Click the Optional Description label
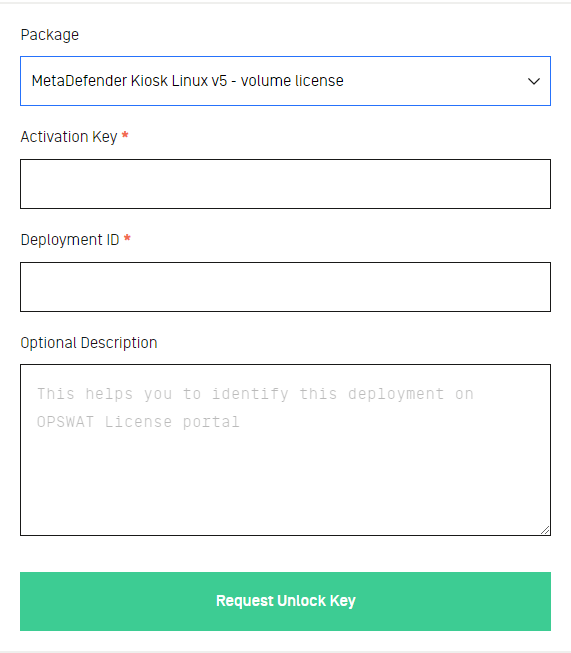 (89, 343)
